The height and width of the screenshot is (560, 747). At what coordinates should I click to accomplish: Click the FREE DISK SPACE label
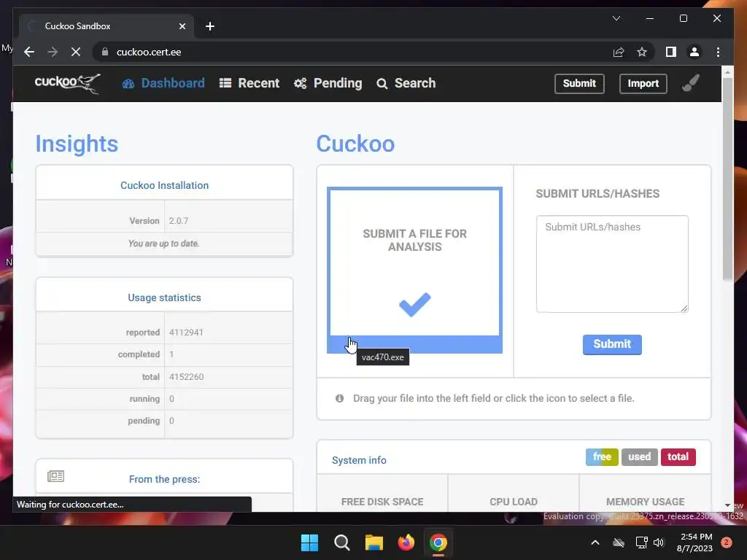tap(382, 502)
